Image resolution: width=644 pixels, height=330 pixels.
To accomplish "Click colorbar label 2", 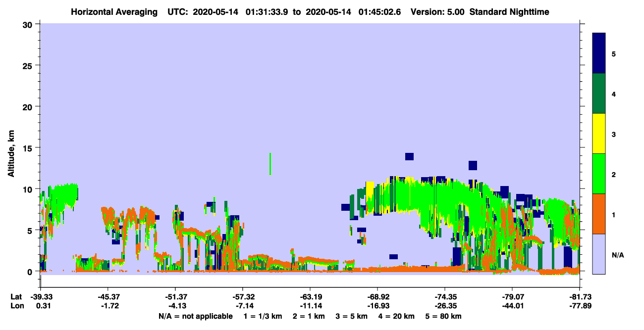I will click(x=614, y=174).
